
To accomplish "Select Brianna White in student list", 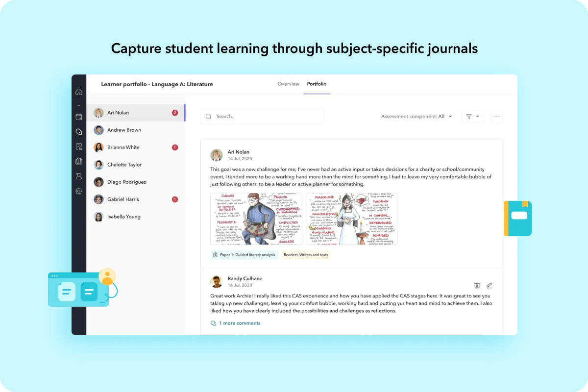I will click(123, 147).
